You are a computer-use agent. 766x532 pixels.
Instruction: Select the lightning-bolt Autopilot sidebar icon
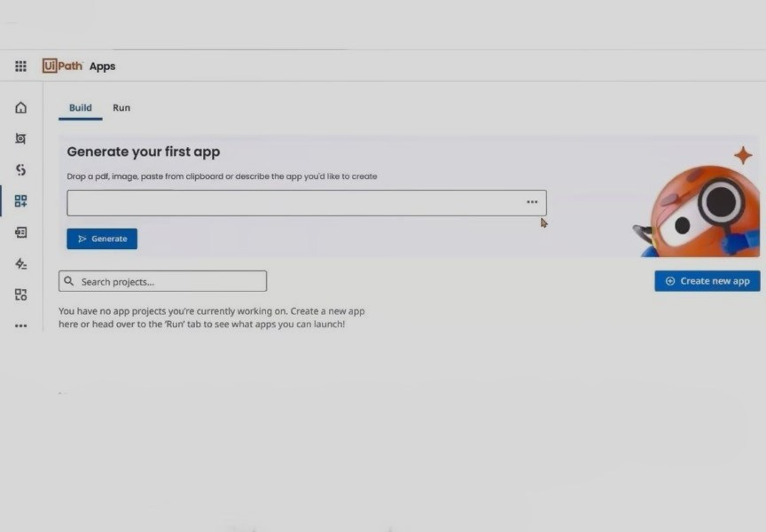click(20, 263)
